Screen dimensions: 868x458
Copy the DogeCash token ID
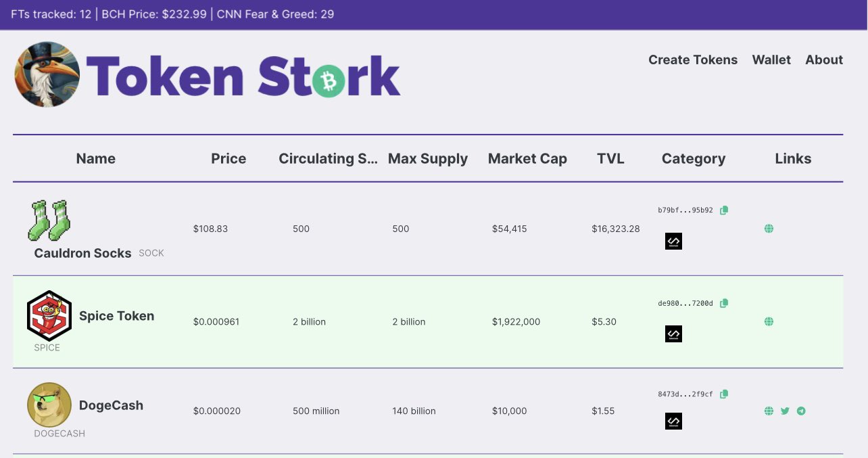(x=724, y=394)
